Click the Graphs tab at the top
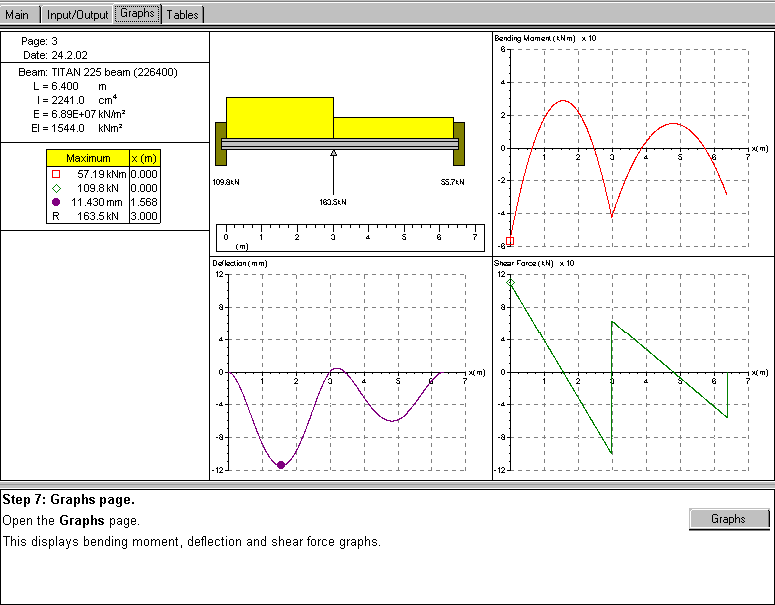 pyautogui.click(x=136, y=14)
